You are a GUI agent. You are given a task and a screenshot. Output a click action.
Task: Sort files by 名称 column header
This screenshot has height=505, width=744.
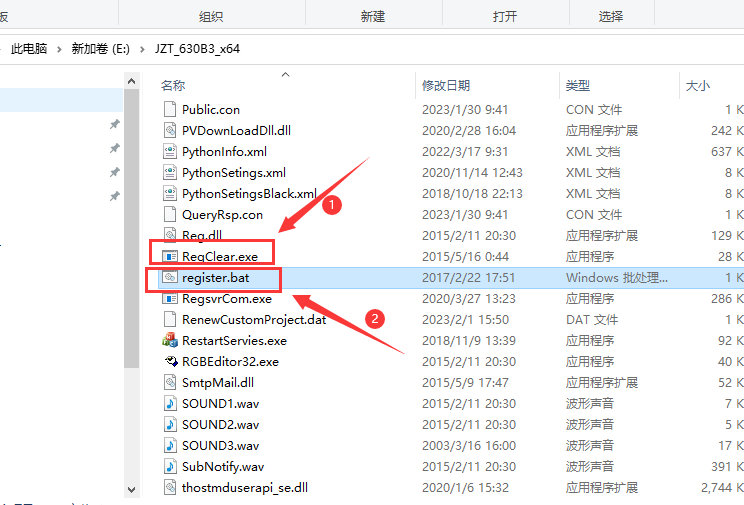pyautogui.click(x=173, y=85)
